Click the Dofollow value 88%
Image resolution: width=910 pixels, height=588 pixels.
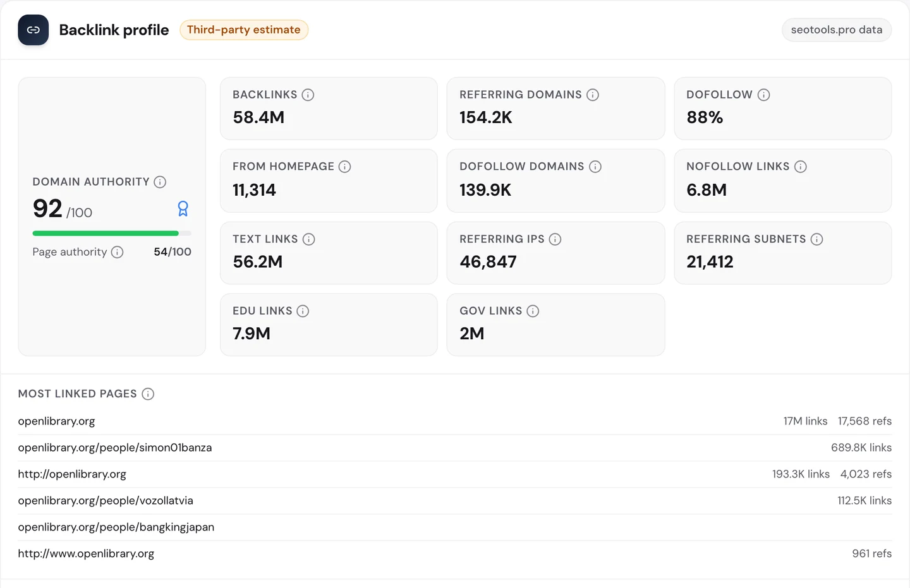click(x=705, y=117)
